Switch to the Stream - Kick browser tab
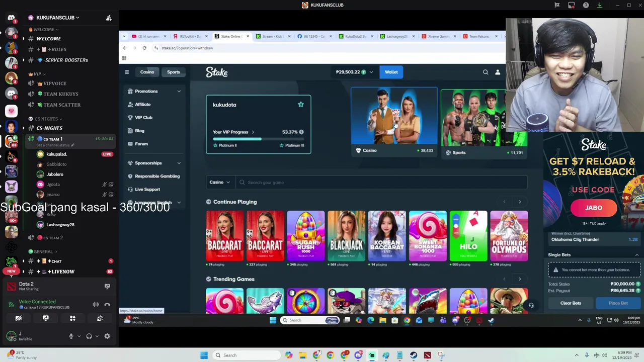Viewport: 644px width, 362px height. 273,36
